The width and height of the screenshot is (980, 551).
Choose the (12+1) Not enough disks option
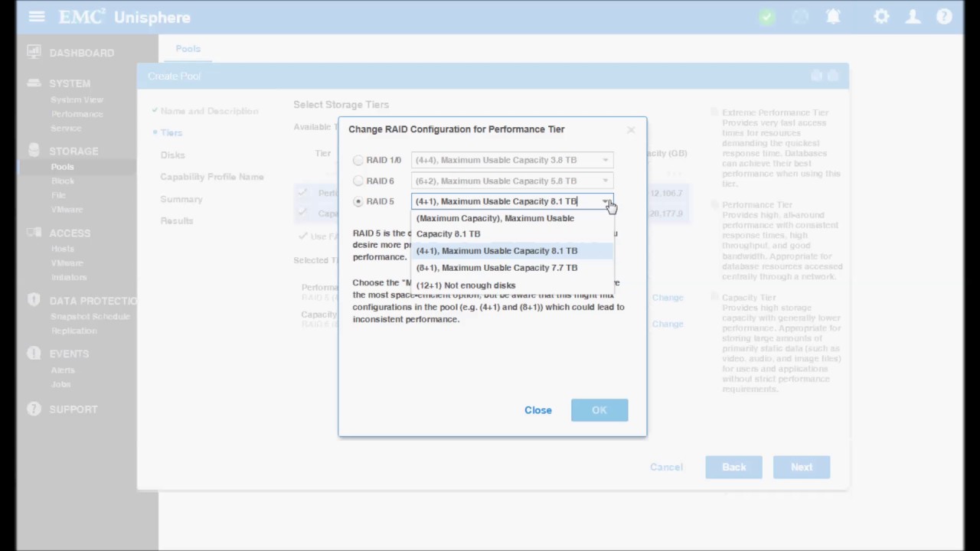click(x=513, y=285)
